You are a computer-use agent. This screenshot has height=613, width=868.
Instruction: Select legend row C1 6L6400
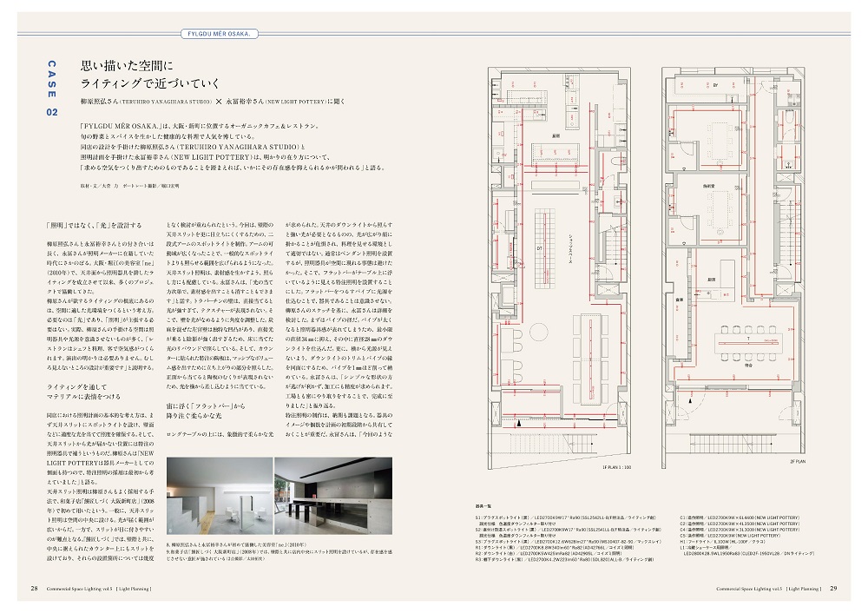pyautogui.click(x=740, y=517)
